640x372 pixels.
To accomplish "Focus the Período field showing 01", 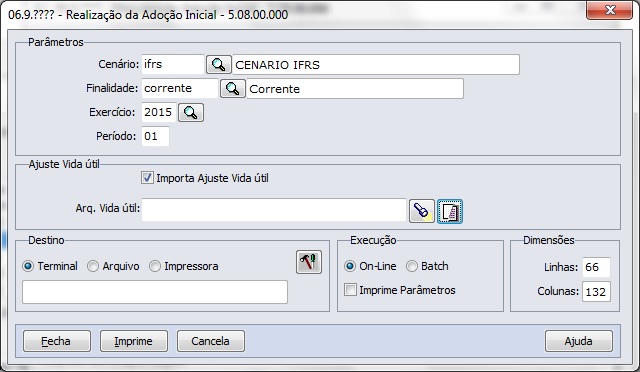I will click(155, 136).
